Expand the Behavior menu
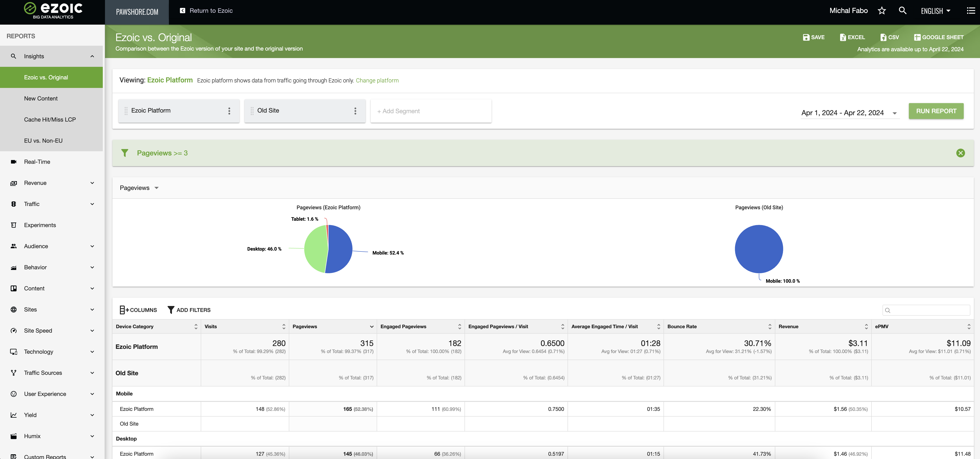Screen dimensions: 980x459 pyautogui.click(x=92, y=267)
